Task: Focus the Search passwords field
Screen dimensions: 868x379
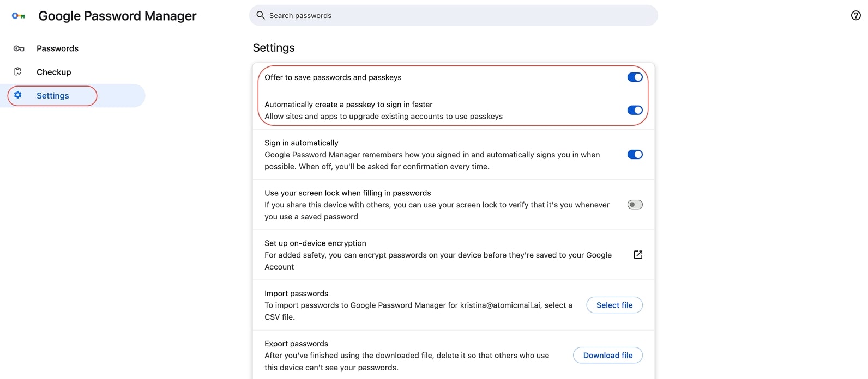Action: click(x=453, y=15)
